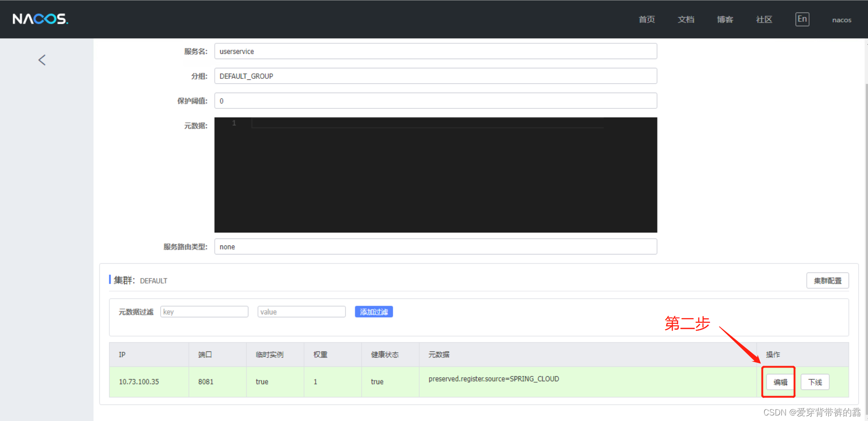
Task: Click the 服务路由类型 field showing none
Action: [x=436, y=247]
